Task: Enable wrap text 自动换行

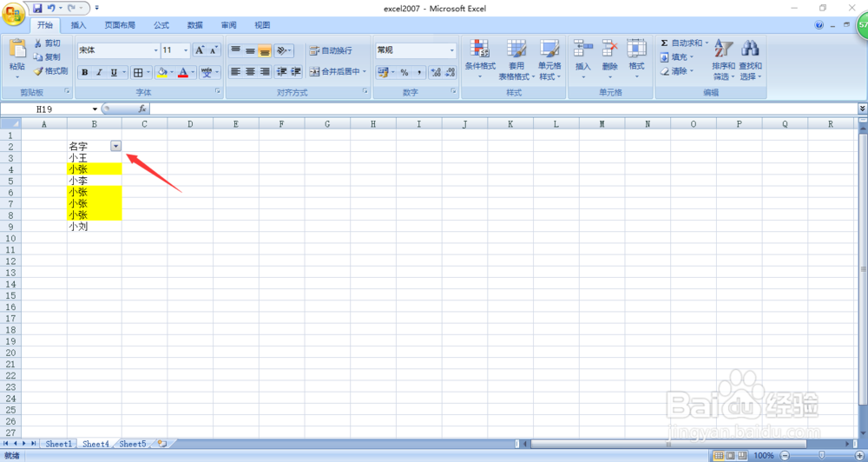Action: (331, 50)
